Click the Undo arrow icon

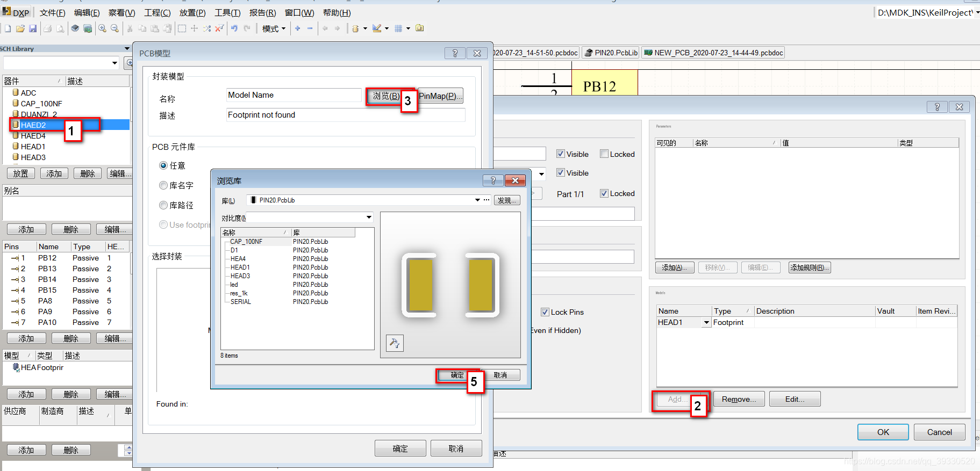[234, 28]
